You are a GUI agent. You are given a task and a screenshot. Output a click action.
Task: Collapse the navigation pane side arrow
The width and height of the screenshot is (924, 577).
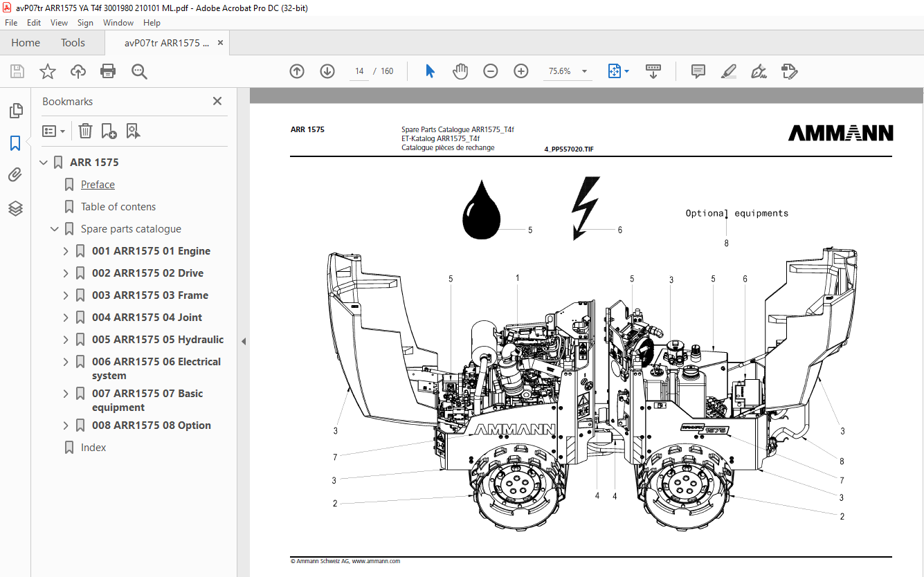click(244, 342)
